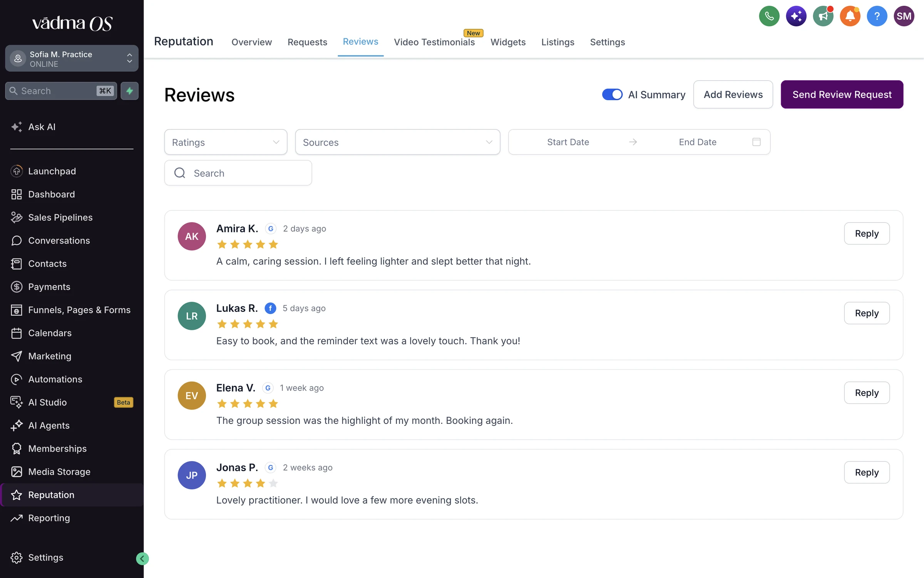Click the sidebar global Search box
924x578 pixels.
(x=61, y=91)
